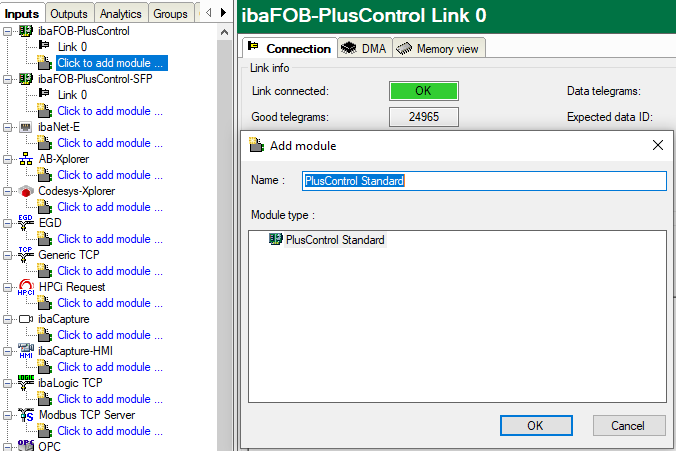Click the Generic TCP icon

pos(26,255)
